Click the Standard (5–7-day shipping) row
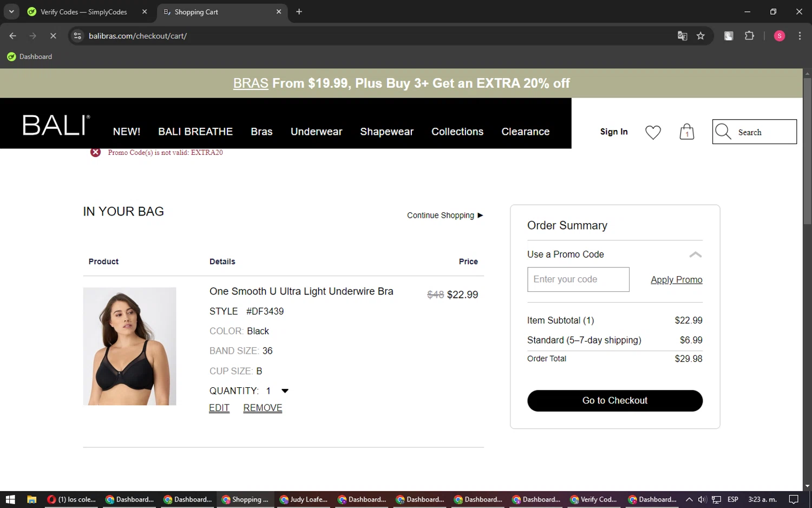 [x=615, y=340]
